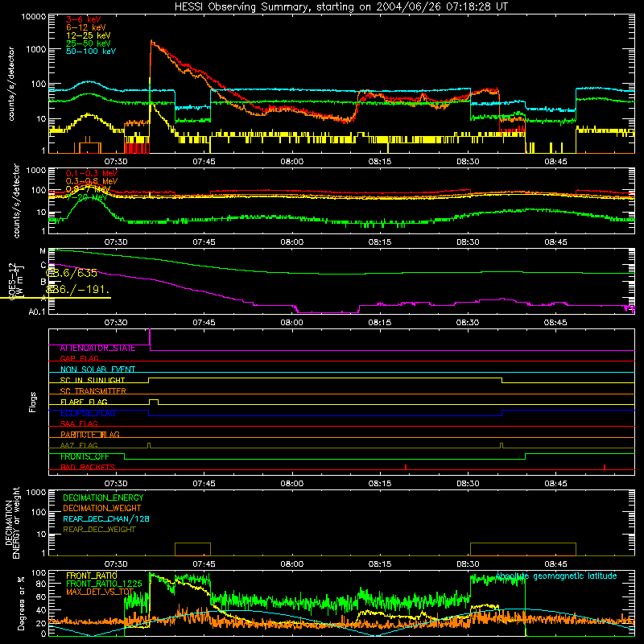
Task: Click the green "FRONTS_OFF" flag label
Action: tap(85, 456)
